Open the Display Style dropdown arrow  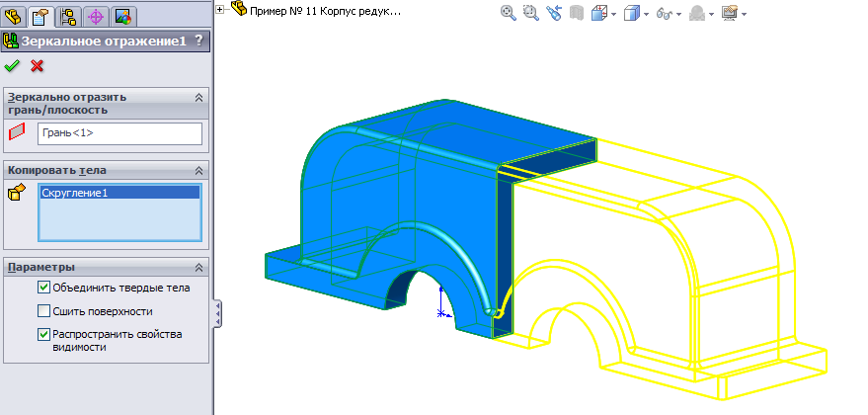tap(646, 15)
